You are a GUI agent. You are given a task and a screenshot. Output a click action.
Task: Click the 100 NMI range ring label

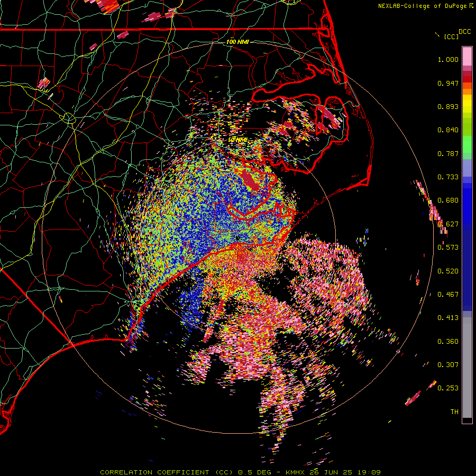pos(237,42)
